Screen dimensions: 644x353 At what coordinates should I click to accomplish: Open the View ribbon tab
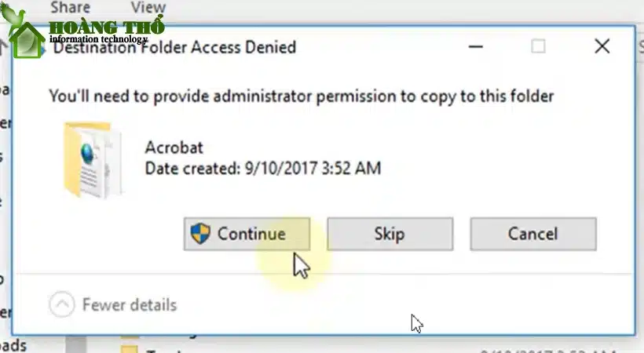(x=148, y=7)
